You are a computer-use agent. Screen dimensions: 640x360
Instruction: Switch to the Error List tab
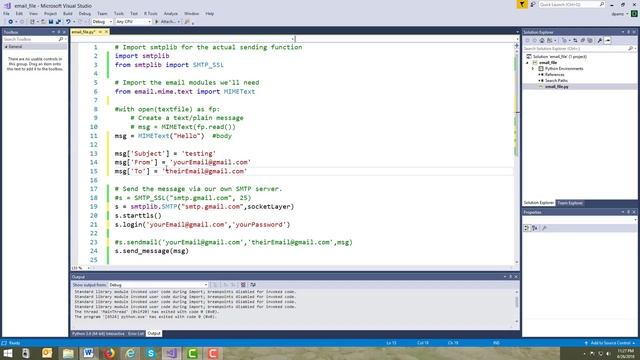(136, 334)
